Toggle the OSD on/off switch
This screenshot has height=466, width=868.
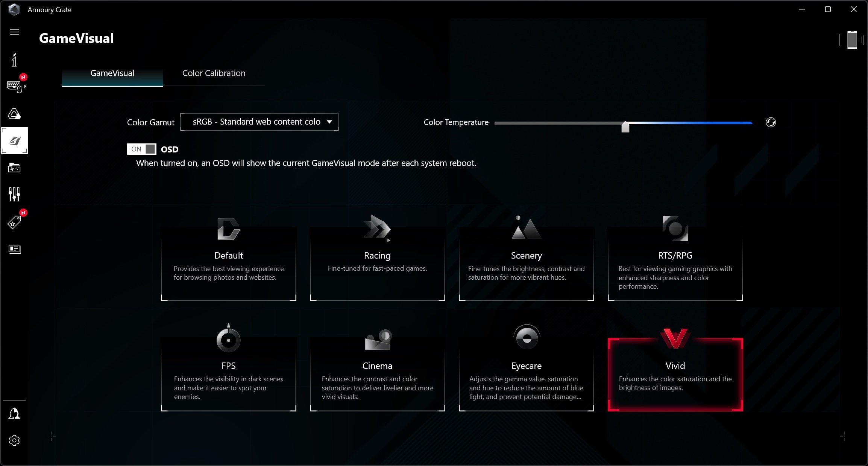tap(142, 148)
